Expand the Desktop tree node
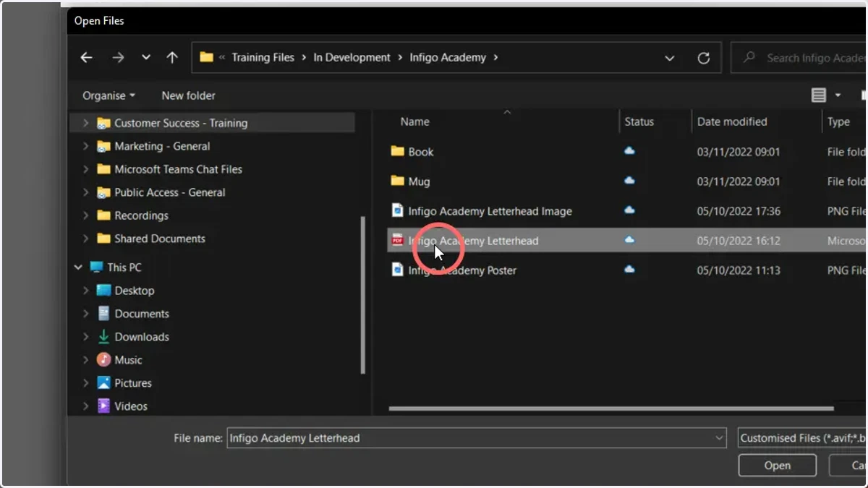This screenshot has width=868, height=488. 85,291
